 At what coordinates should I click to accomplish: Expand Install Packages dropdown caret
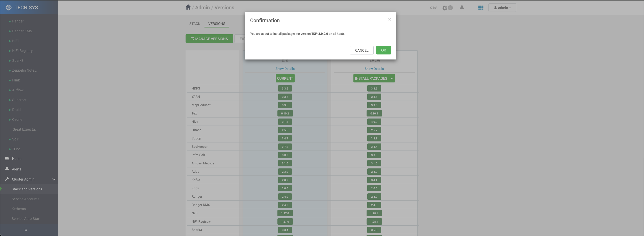(392, 79)
